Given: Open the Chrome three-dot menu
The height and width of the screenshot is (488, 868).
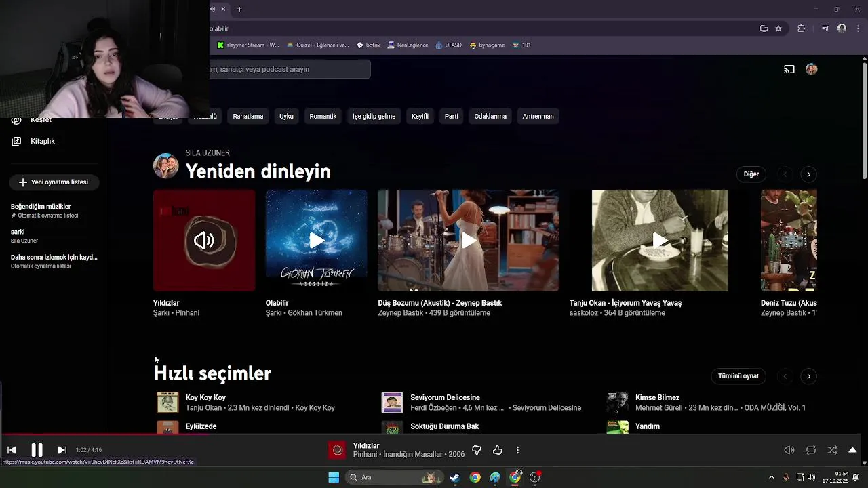Looking at the screenshot, I should coord(858,28).
